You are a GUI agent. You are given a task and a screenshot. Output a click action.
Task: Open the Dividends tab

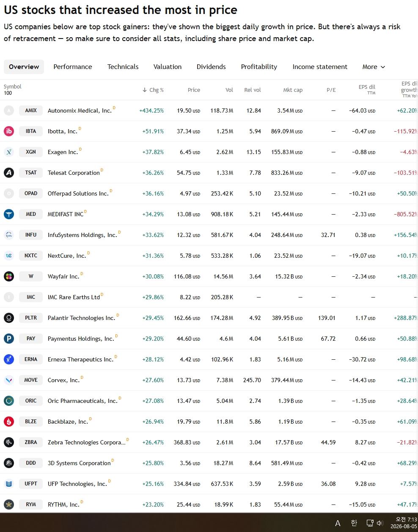point(211,67)
